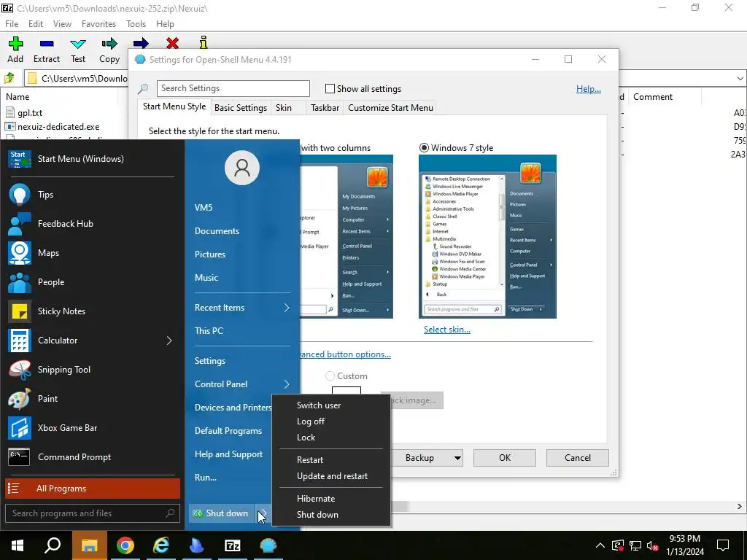Click the Search Settings field
This screenshot has height=560, width=747.
coord(233,88)
